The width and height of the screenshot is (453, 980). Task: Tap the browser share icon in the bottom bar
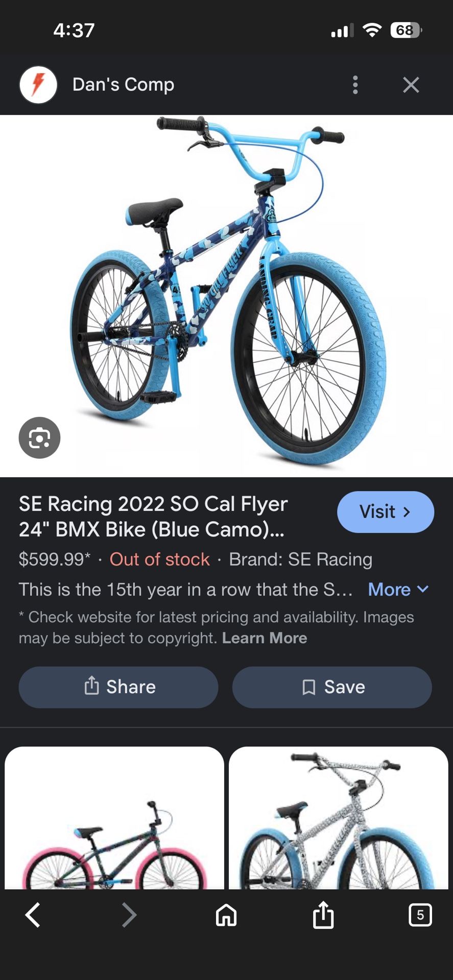[323, 915]
